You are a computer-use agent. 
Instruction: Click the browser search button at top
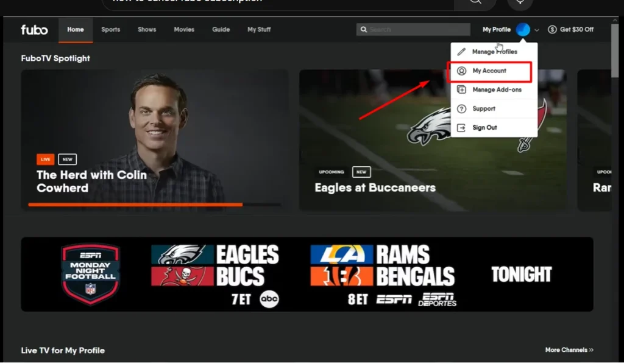pyautogui.click(x=475, y=2)
